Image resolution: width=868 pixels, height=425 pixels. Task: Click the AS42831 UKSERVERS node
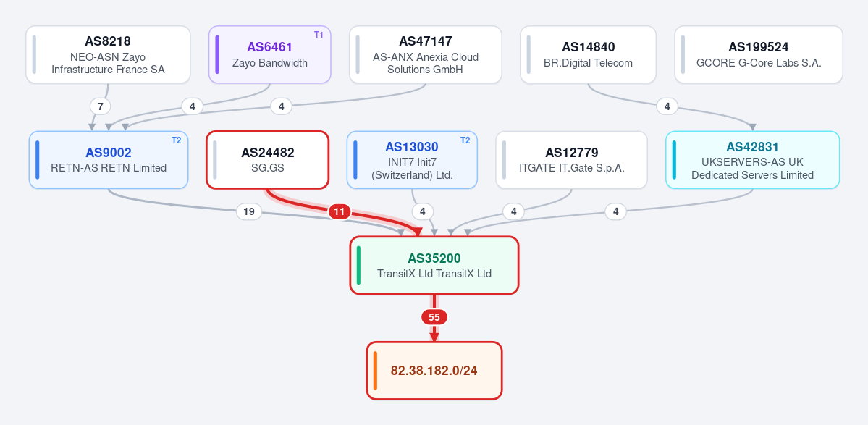point(752,160)
